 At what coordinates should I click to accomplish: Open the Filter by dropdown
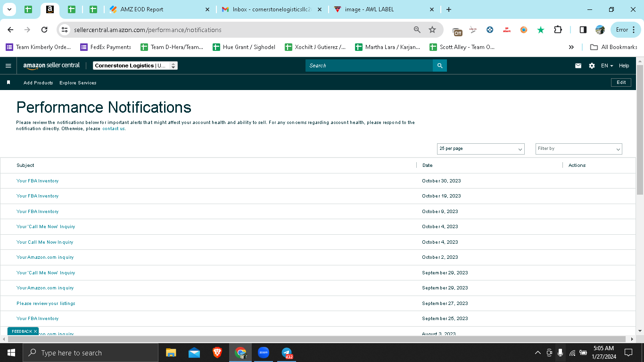(x=578, y=149)
